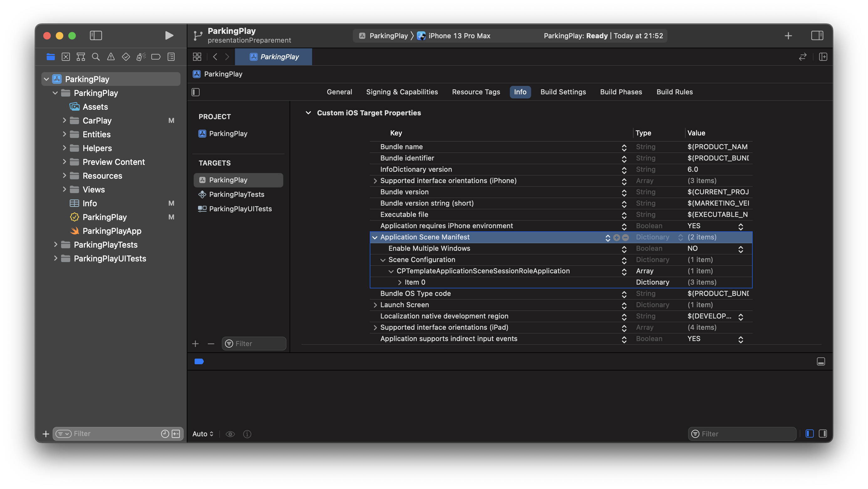Open the library with the plus icon in the toolbar
Screen dimensions: 868x489
[788, 35]
